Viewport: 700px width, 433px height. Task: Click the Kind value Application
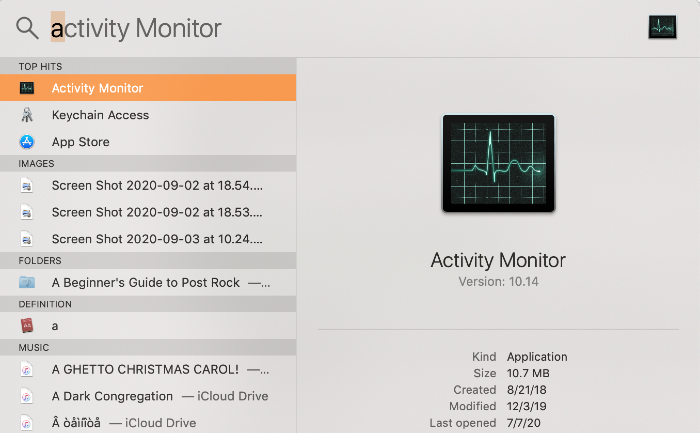tap(537, 357)
